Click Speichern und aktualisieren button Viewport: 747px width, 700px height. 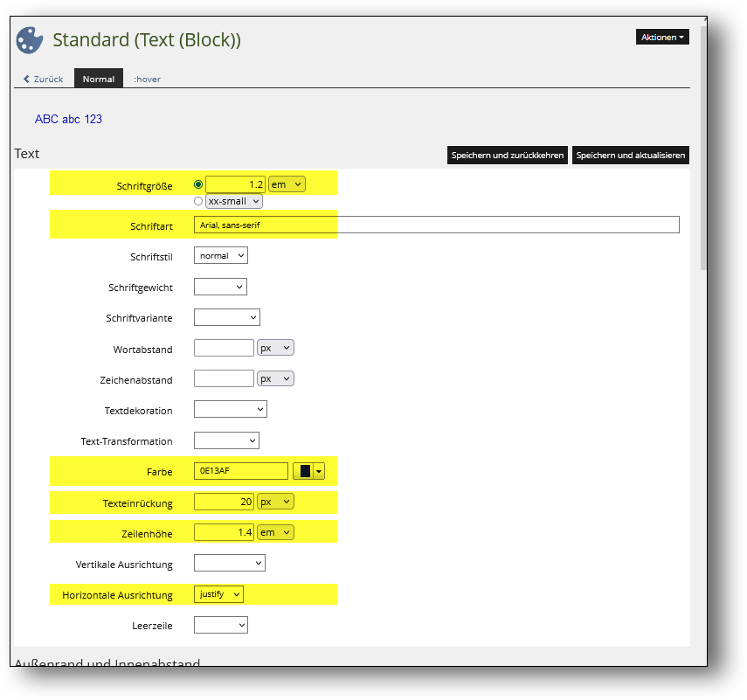point(630,156)
